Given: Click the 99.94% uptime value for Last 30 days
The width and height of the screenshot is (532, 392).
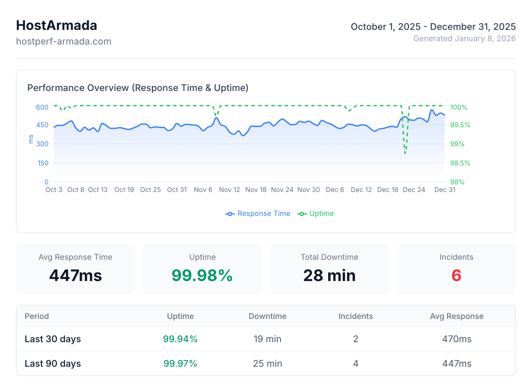Looking at the screenshot, I should (180, 339).
